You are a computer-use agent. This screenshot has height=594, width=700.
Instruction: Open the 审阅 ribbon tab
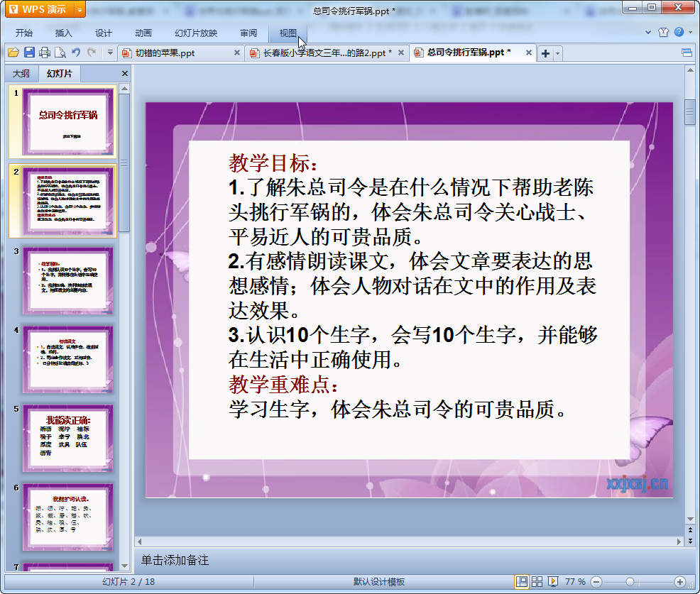click(248, 33)
